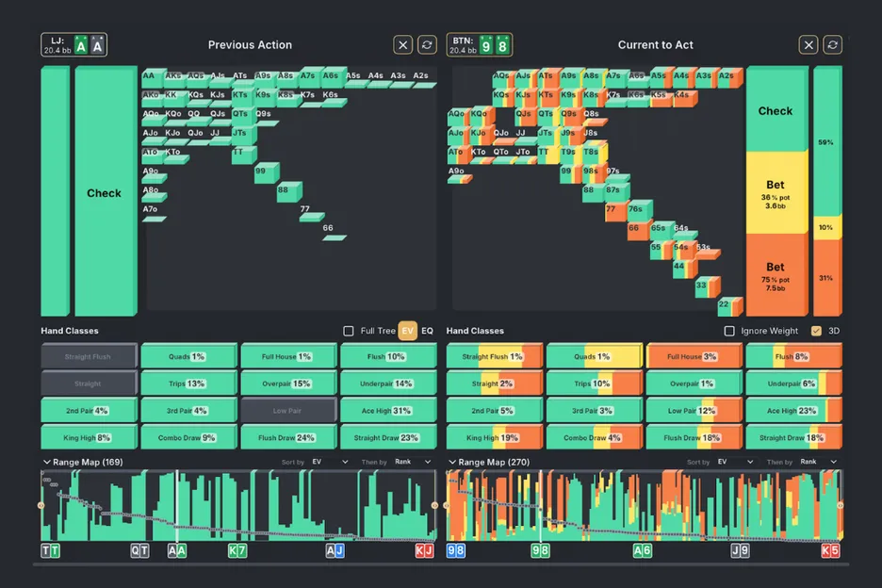Click the TT marker under left range map
The height and width of the screenshot is (588, 882).
click(x=49, y=550)
